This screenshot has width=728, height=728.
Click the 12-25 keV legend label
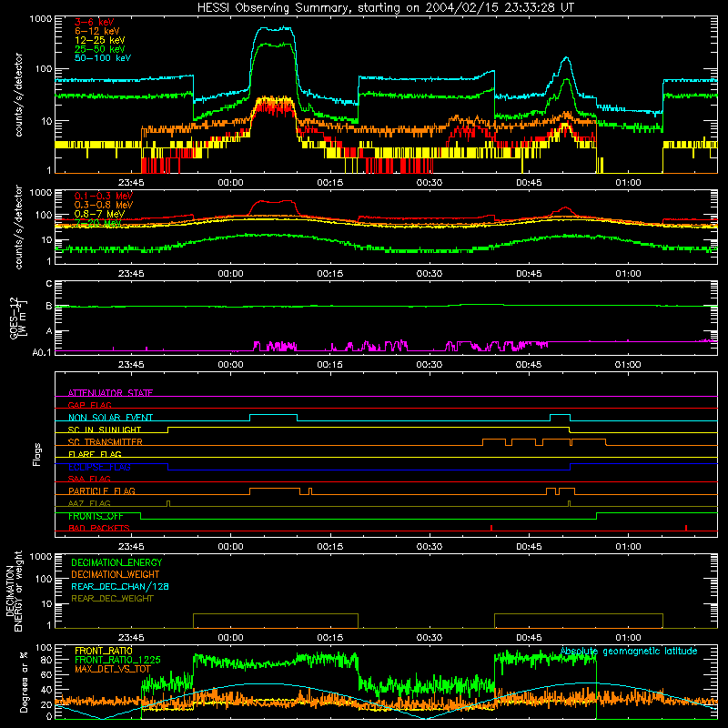click(x=100, y=40)
